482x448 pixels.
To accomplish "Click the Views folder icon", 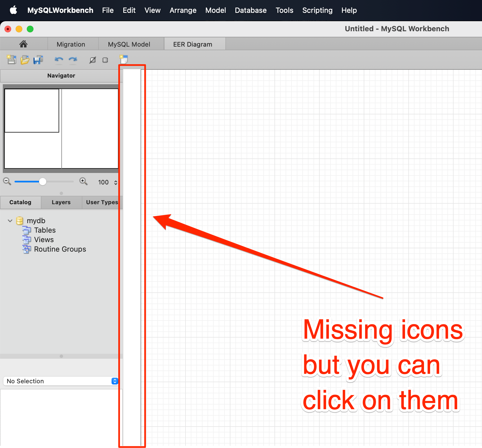I will (x=27, y=240).
